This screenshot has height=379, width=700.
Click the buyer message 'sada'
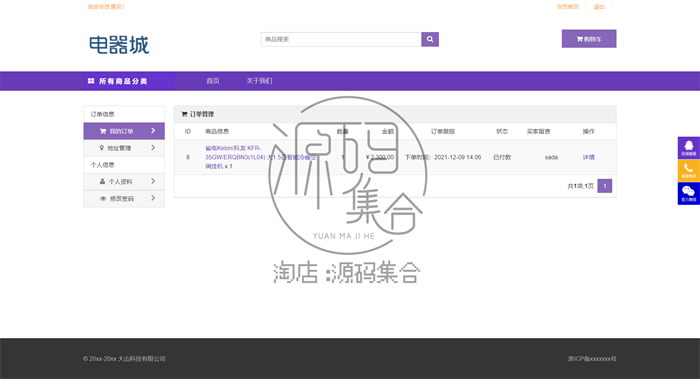pos(551,157)
